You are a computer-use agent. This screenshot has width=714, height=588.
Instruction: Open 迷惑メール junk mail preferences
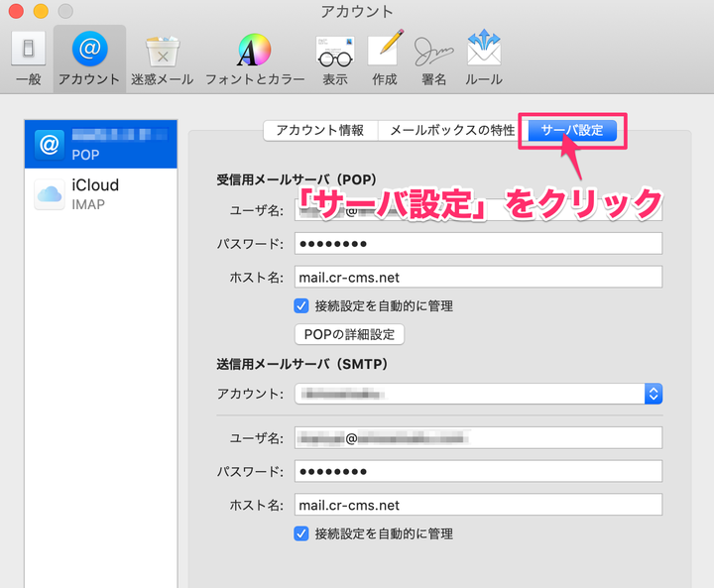[162, 59]
